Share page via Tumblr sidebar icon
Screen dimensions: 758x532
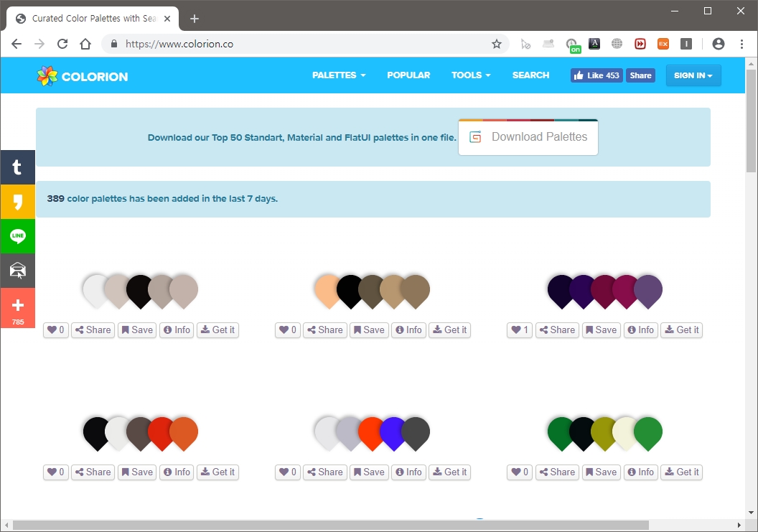pos(17,167)
